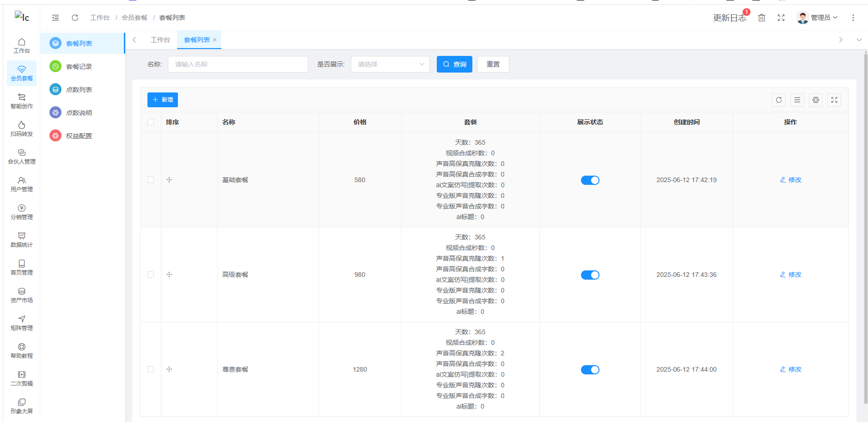Open 数据统计 in left sidebar

click(x=22, y=240)
